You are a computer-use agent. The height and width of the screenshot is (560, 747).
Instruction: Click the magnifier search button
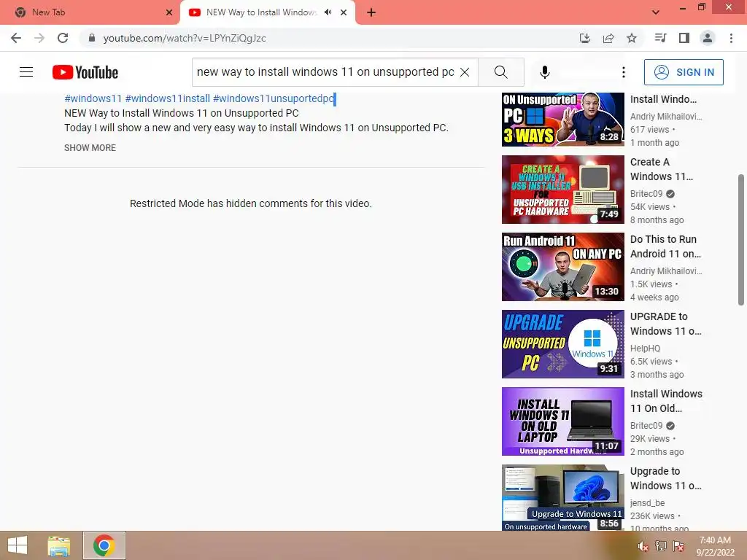[x=500, y=72]
